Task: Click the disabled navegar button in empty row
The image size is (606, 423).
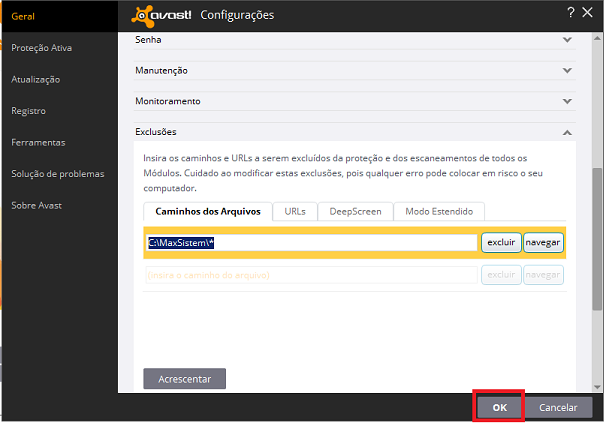Action: 543,275
